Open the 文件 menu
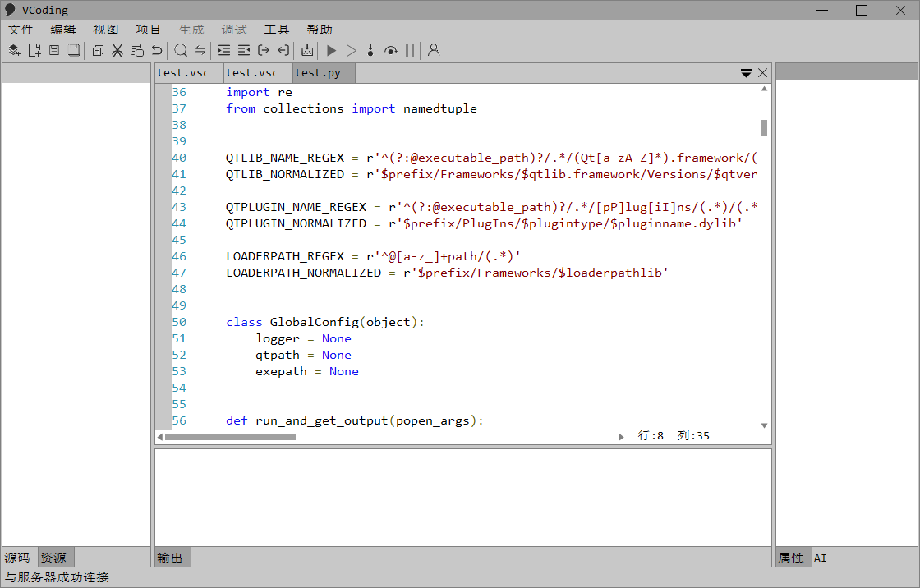Image resolution: width=920 pixels, height=588 pixels. tap(21, 30)
